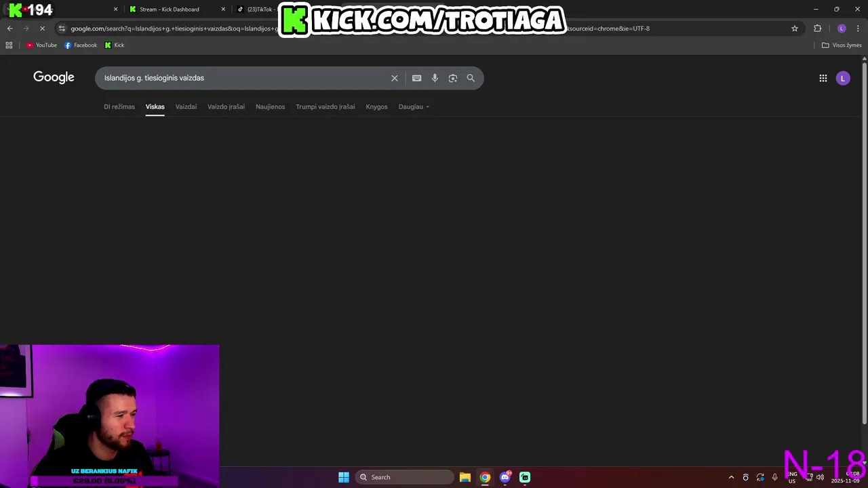Open File Explorer from the taskbar
The height and width of the screenshot is (488, 868).
pos(465,477)
